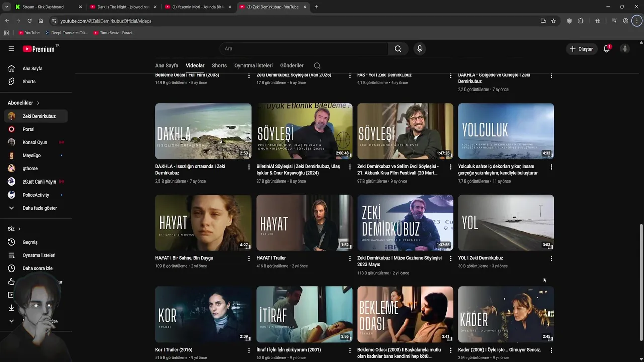
Task: Open Oynatma listeleri channel tab
Action: (x=254, y=66)
